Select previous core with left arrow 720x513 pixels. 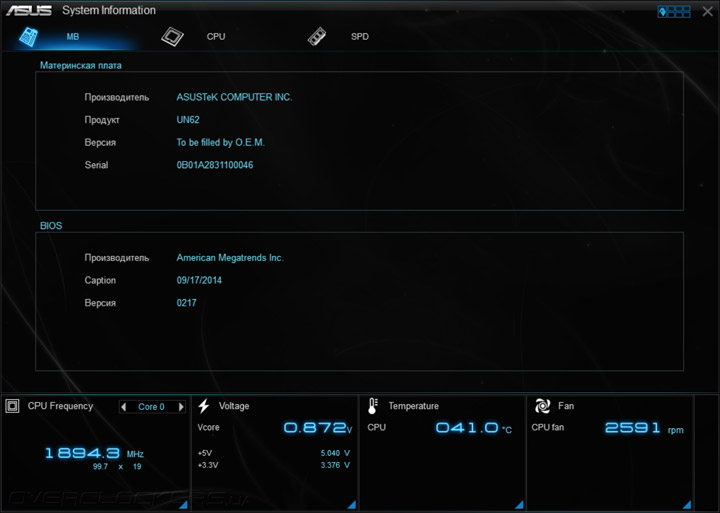click(x=124, y=406)
